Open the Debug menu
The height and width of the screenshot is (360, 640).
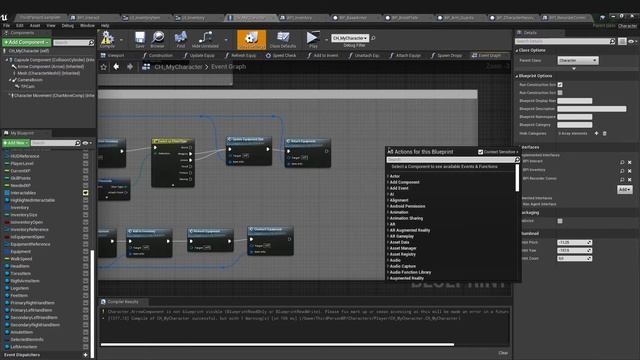67,25
